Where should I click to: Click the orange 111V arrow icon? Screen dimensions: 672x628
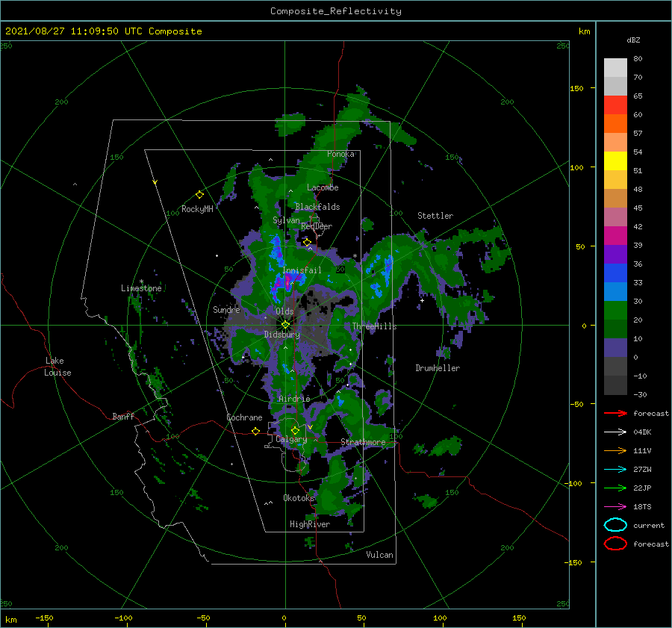pos(615,450)
